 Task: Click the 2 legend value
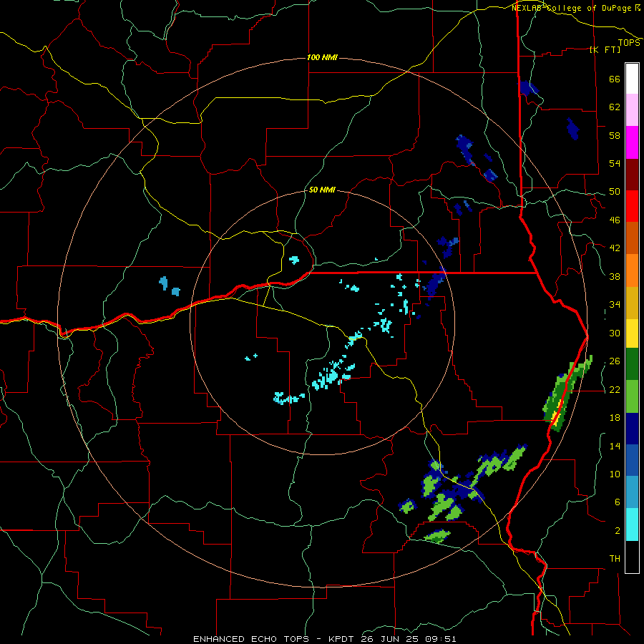(617, 531)
